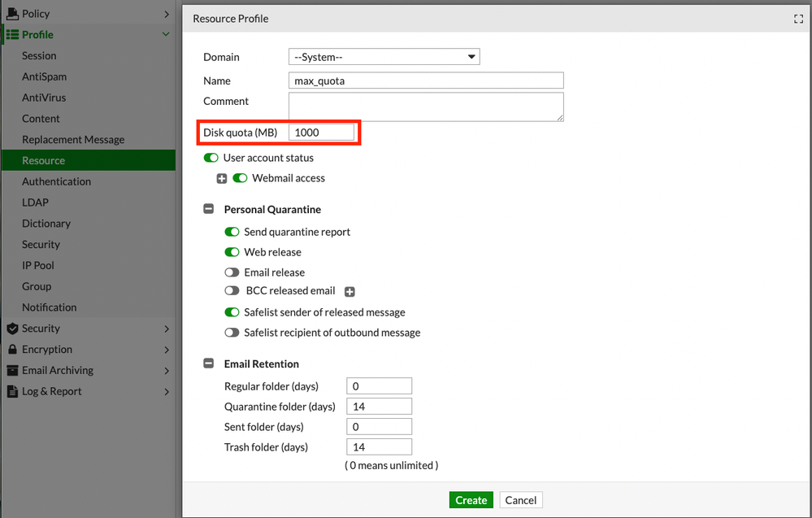The image size is (812, 518).
Task: Maximize the Resource Profile dialog
Action: click(x=798, y=19)
